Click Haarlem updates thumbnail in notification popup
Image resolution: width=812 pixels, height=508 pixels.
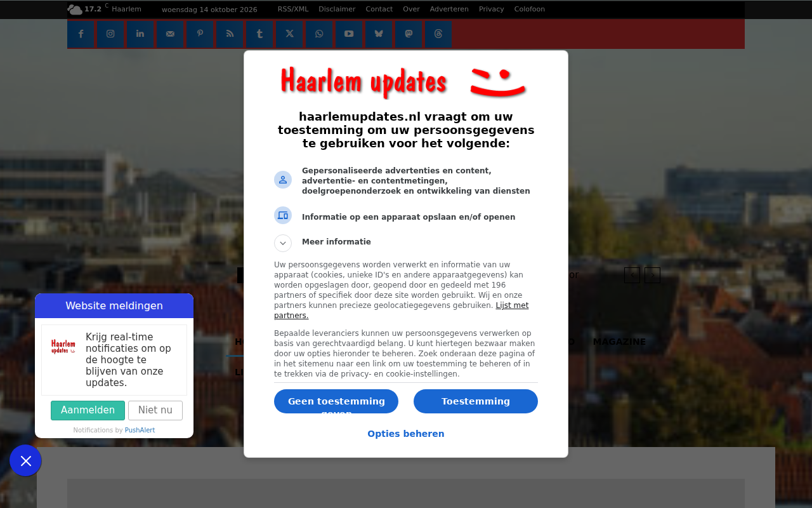[63, 347]
